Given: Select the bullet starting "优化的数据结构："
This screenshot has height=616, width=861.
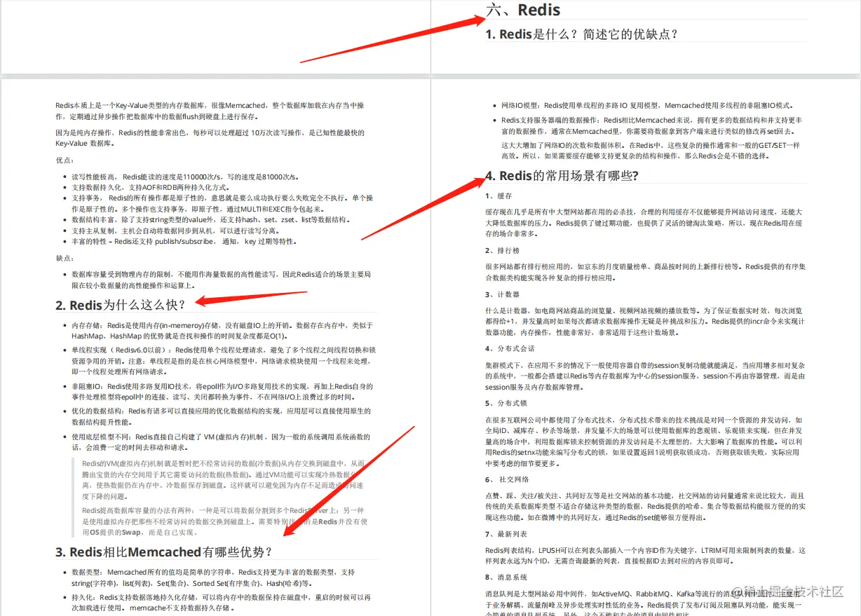Looking at the screenshot, I should (x=221, y=416).
